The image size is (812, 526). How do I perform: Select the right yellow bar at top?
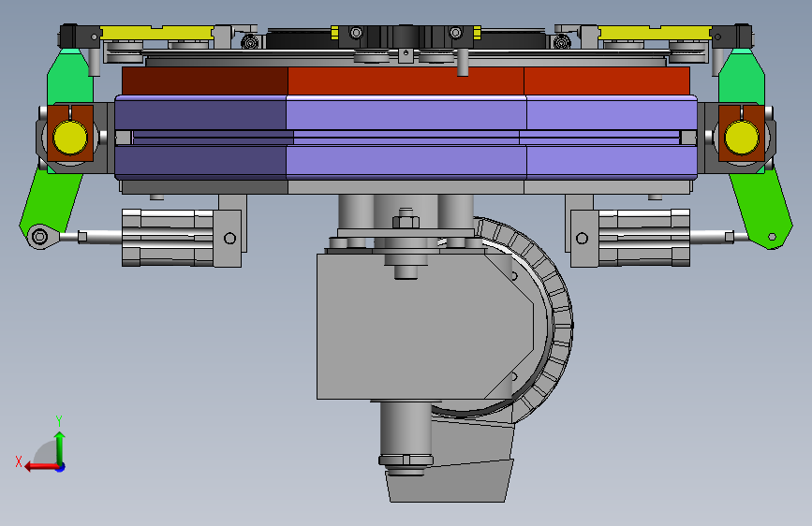click(x=655, y=33)
